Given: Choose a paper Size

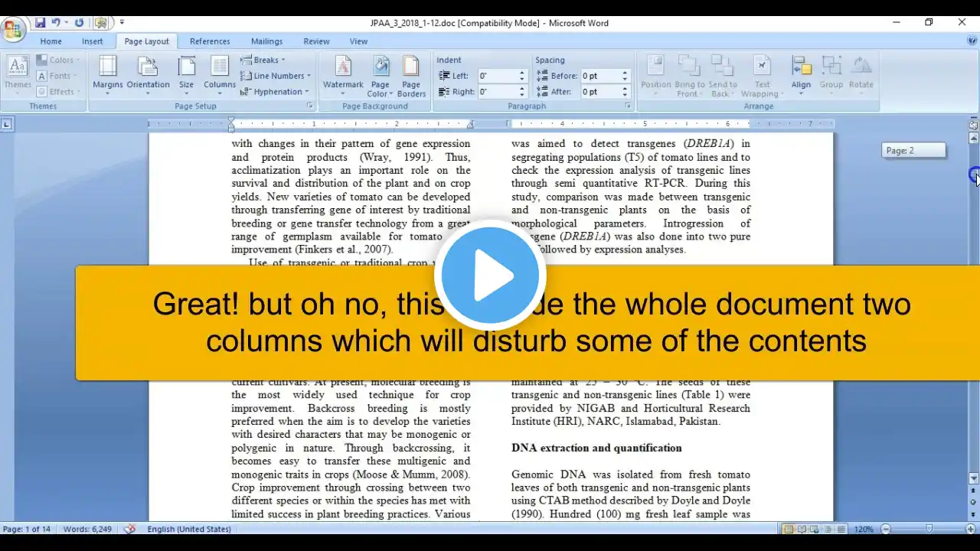Looking at the screenshot, I should click(186, 76).
